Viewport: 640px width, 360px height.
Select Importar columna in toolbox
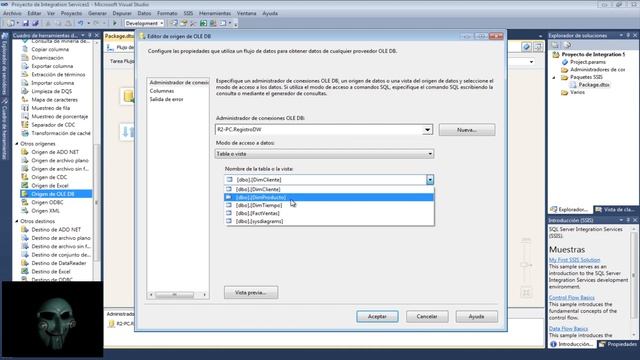coord(52,83)
